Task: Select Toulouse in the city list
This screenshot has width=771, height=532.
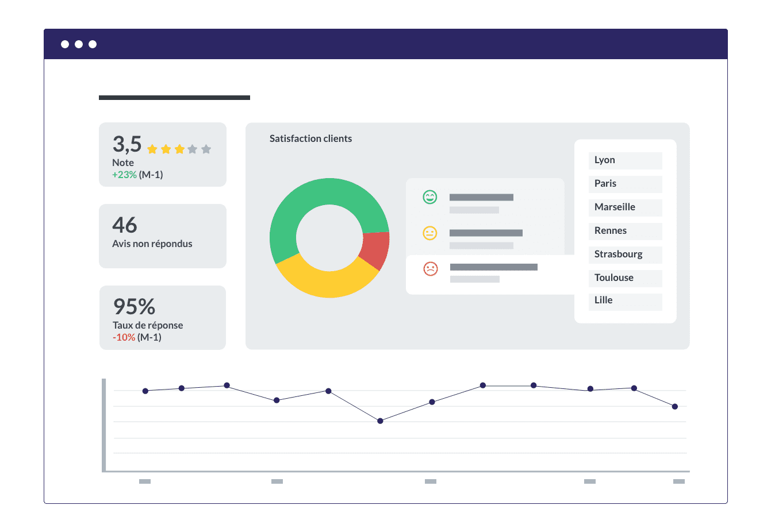Action: coord(626,278)
